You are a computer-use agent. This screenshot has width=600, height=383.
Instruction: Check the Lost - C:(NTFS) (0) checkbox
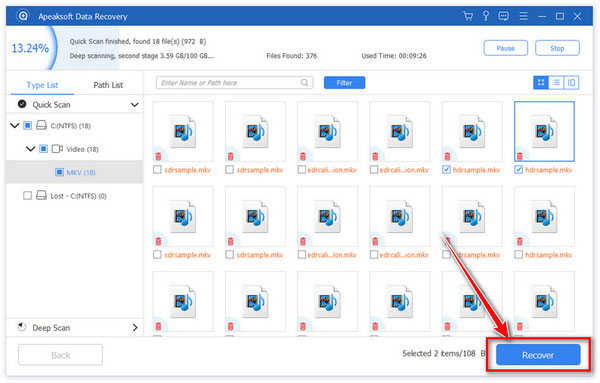pos(28,196)
